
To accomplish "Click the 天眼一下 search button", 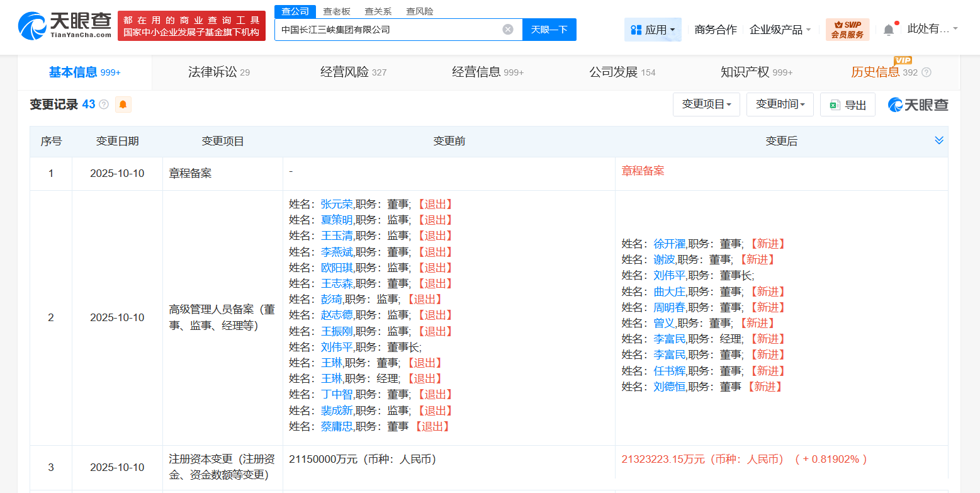I will 549,29.
